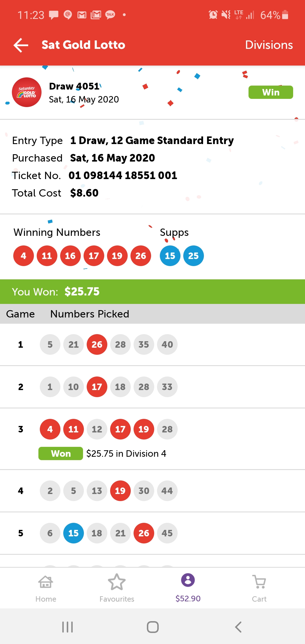Tap the ticket number text
The width and height of the screenshot is (305, 644).
click(123, 175)
